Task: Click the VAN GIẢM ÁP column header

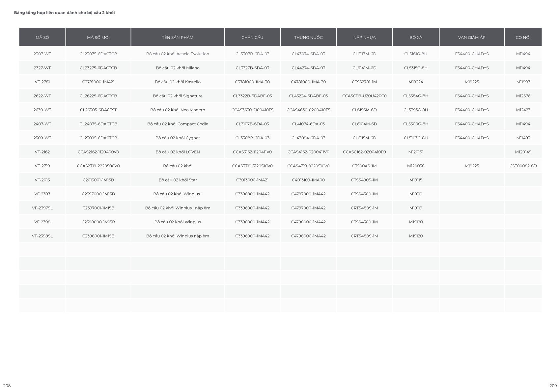Action: point(472,37)
